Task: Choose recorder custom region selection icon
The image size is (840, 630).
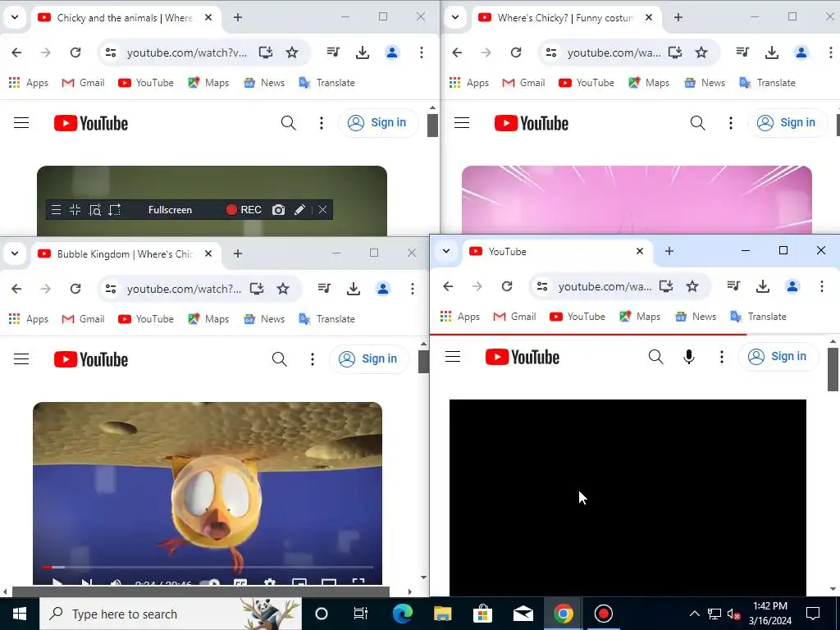Action: click(x=115, y=210)
